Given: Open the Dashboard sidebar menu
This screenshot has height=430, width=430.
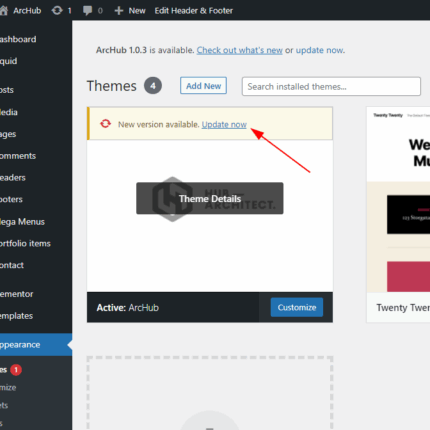Looking at the screenshot, I should 18,39.
